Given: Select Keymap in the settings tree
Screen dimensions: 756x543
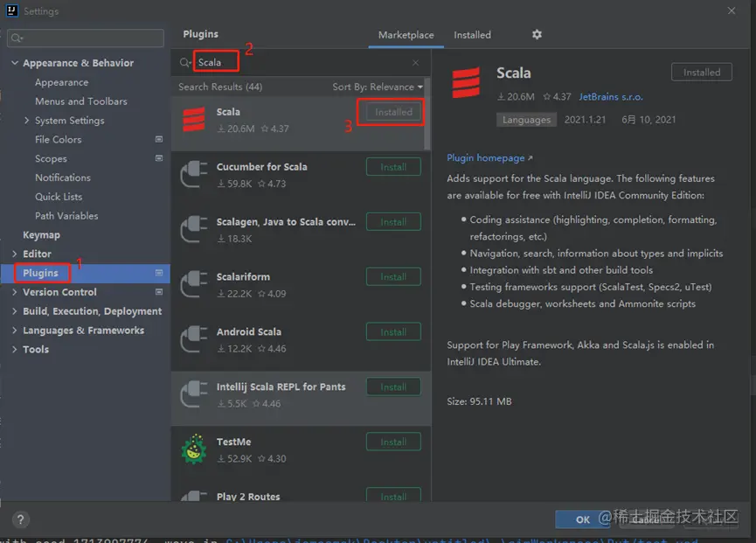Looking at the screenshot, I should pos(41,235).
